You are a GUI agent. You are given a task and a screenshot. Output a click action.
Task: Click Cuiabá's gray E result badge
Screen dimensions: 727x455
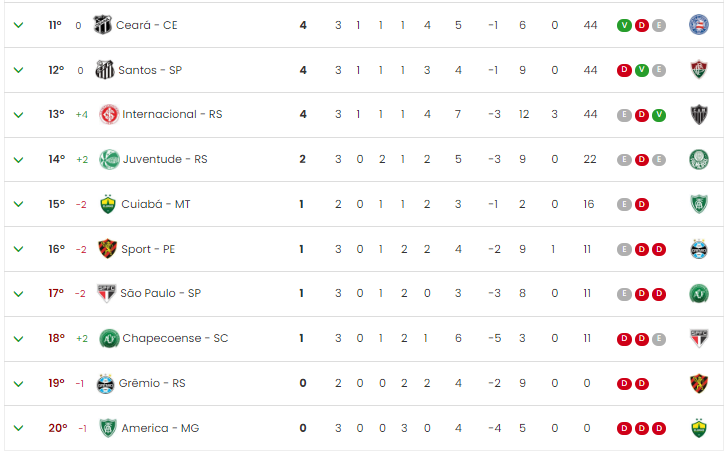tap(624, 204)
